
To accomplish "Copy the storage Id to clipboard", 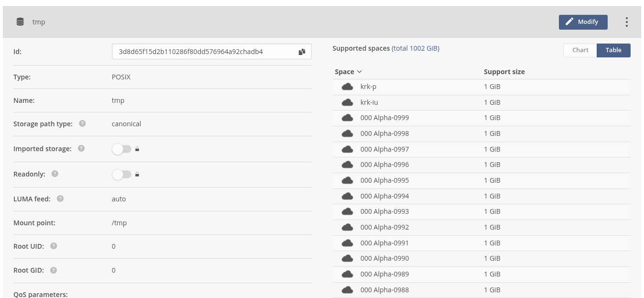I will 302,52.
